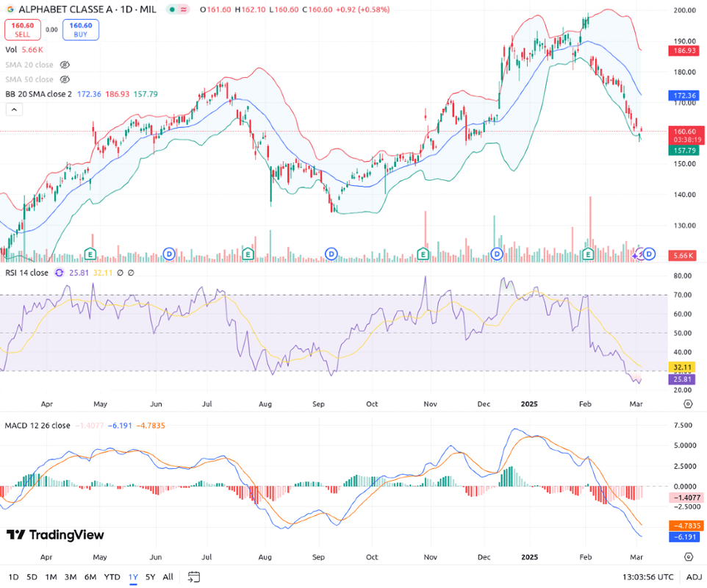The width and height of the screenshot is (707, 588).
Task: Select the 1D time range
Action: pyautogui.click(x=13, y=577)
